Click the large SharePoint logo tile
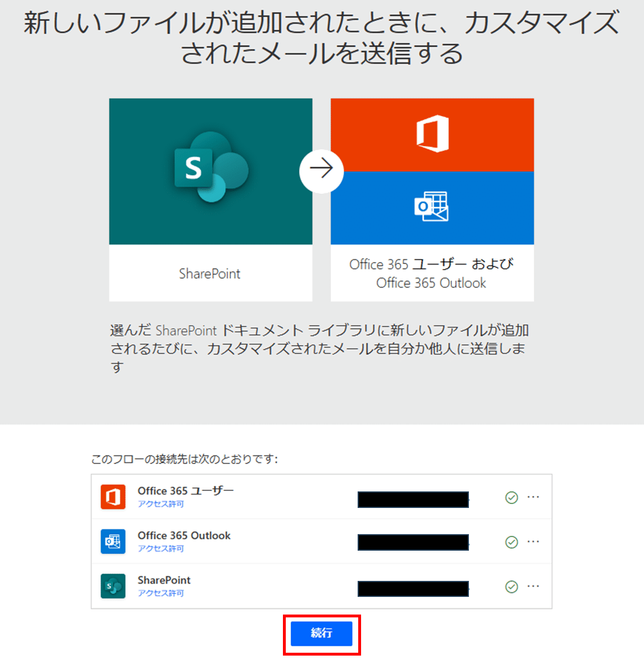Viewport: 644px width, 663px height. coord(210,171)
